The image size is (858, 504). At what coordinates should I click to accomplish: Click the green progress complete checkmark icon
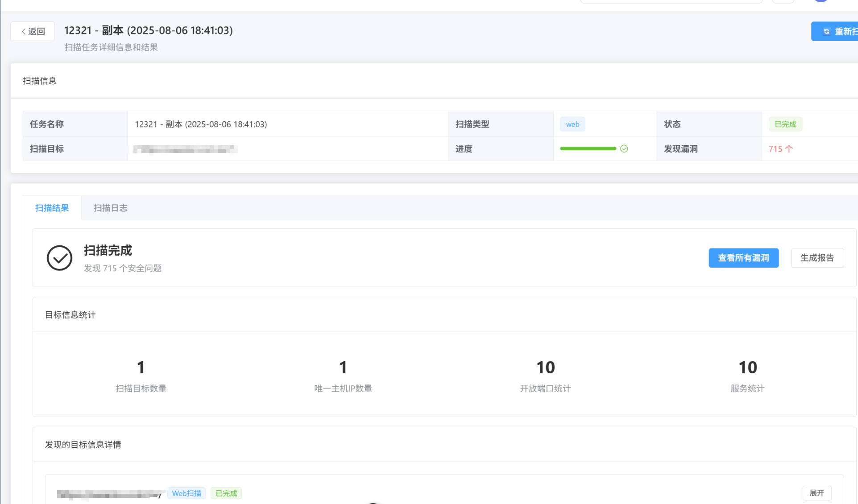[624, 149]
